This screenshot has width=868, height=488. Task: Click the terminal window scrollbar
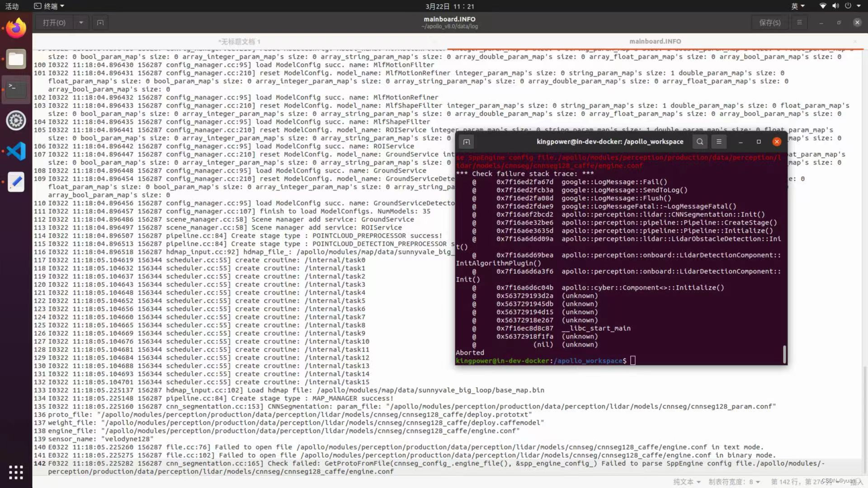[784, 354]
